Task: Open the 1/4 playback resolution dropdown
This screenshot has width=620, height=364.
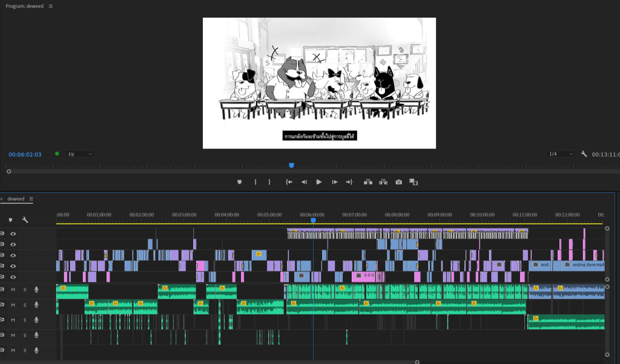Action: pyautogui.click(x=561, y=154)
